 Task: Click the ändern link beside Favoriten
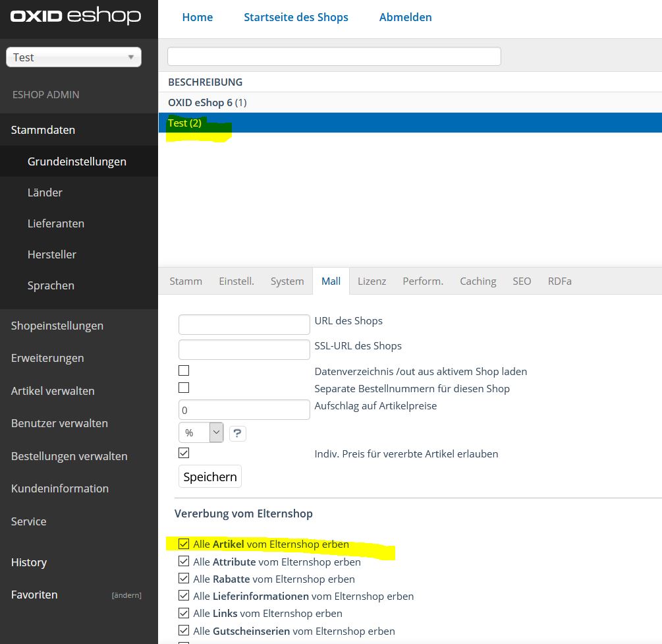pos(126,595)
